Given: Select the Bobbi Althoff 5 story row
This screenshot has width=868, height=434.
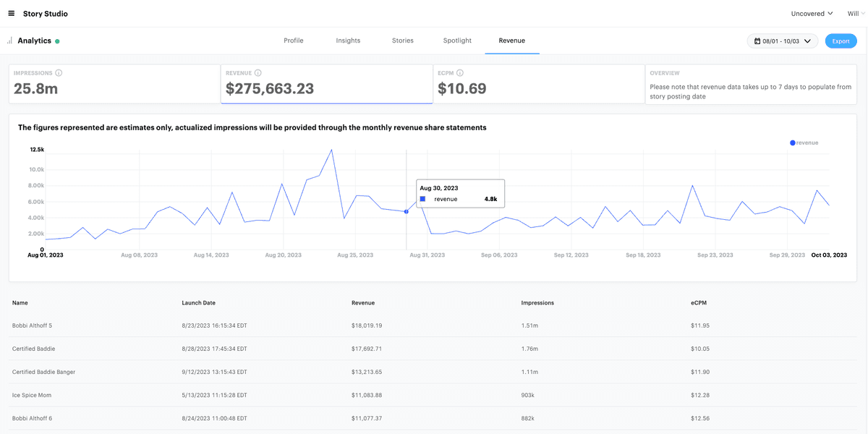Looking at the screenshot, I should (x=33, y=325).
